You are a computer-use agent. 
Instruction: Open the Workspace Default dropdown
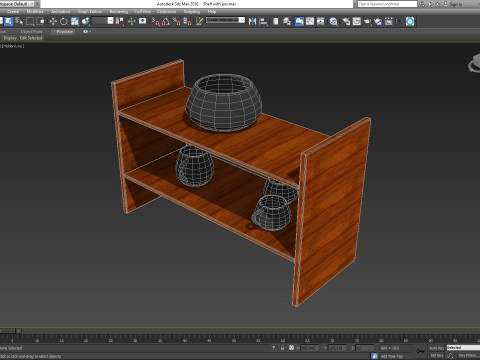(17, 4)
